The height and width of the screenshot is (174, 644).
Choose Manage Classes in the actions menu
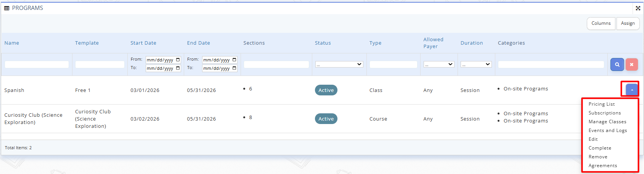point(607,122)
